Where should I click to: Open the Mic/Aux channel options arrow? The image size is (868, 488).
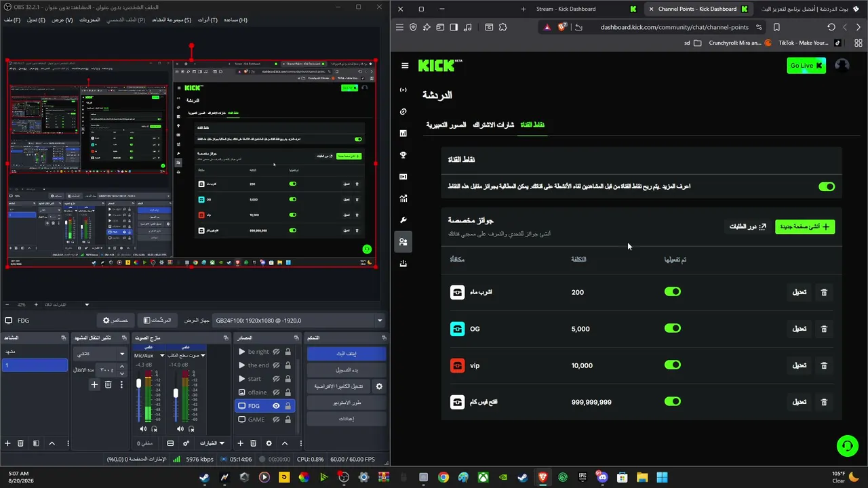tap(162, 355)
